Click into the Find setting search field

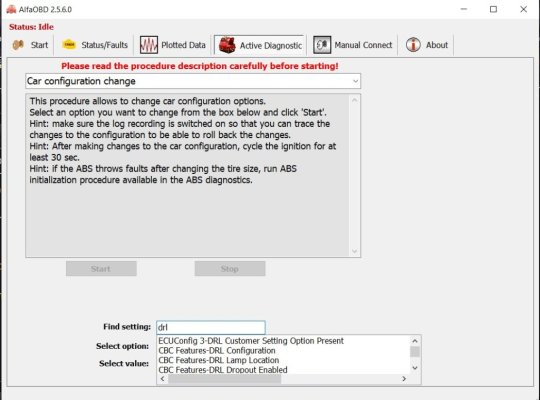[x=211, y=327]
